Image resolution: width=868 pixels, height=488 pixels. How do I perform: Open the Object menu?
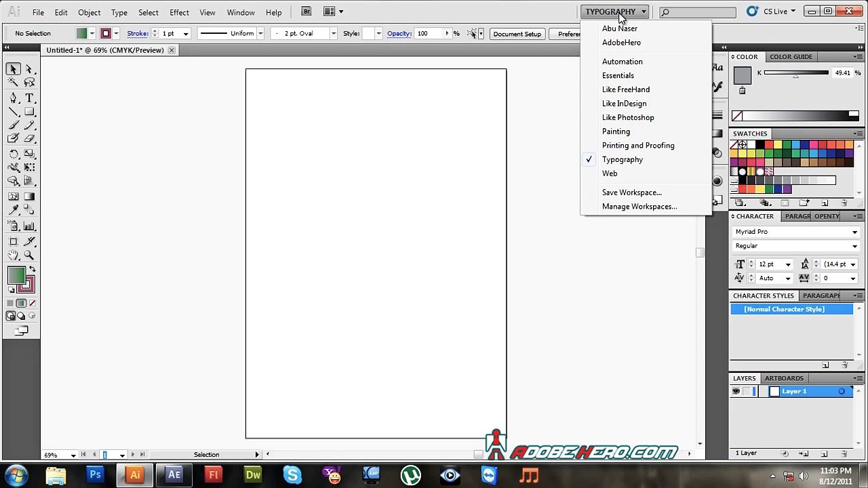point(89,12)
